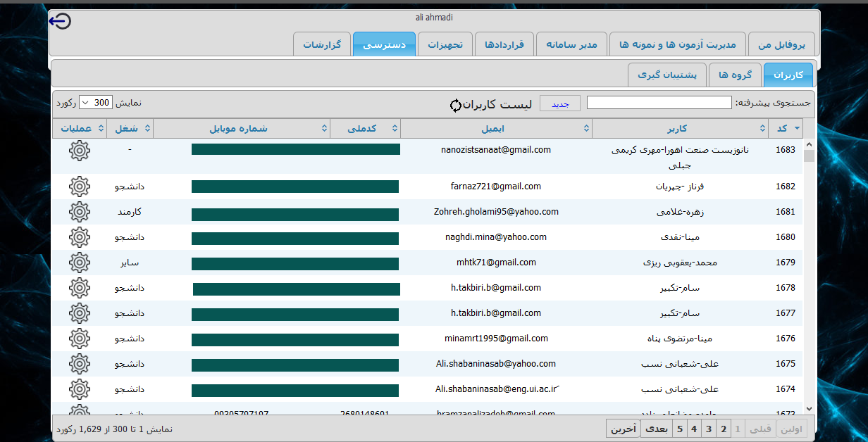Click the advanced search text field

[x=659, y=103]
